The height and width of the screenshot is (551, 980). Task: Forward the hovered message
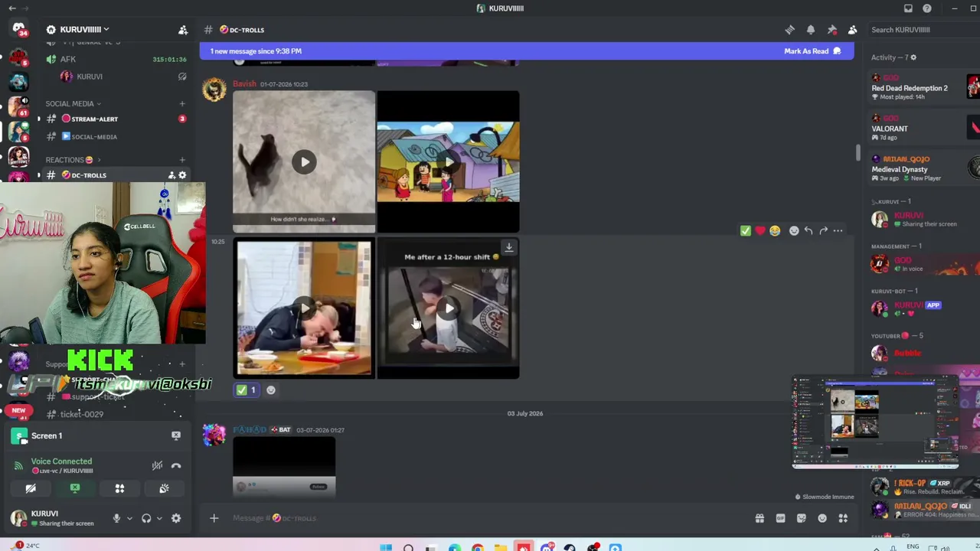(823, 230)
